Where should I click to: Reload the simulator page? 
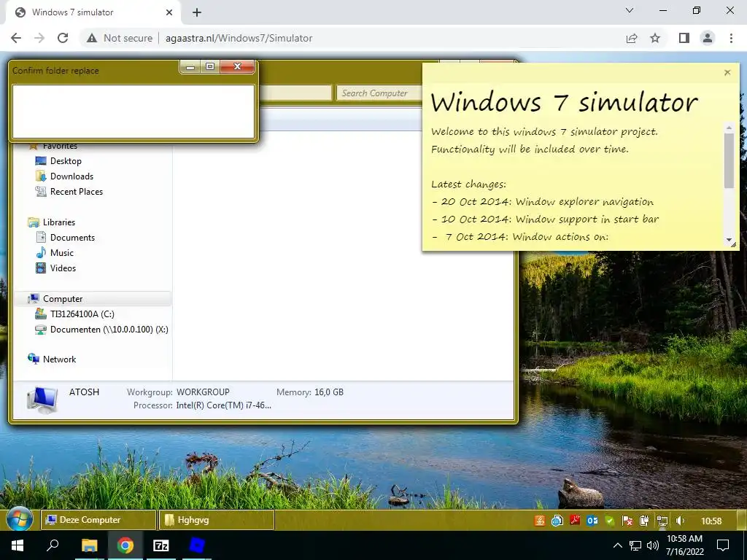(x=63, y=38)
